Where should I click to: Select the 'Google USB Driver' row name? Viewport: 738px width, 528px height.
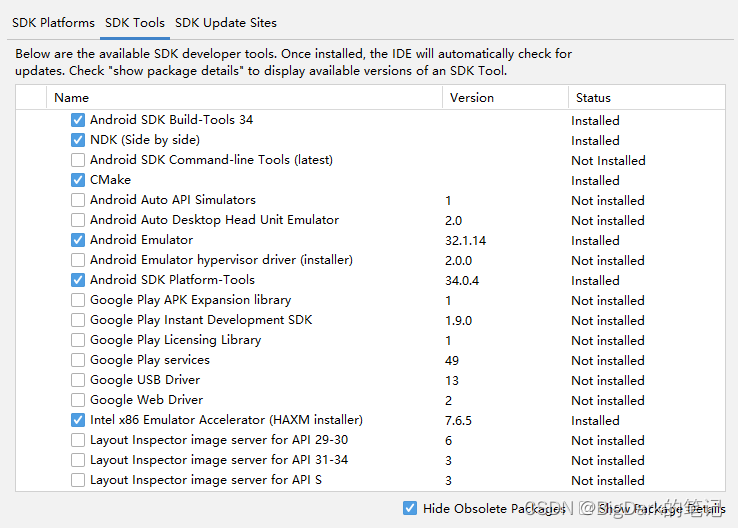[x=145, y=380]
